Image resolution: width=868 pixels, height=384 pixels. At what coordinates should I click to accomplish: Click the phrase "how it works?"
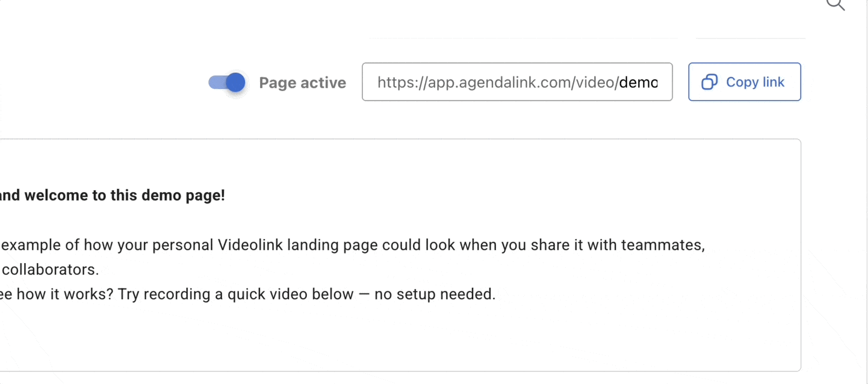(66, 294)
